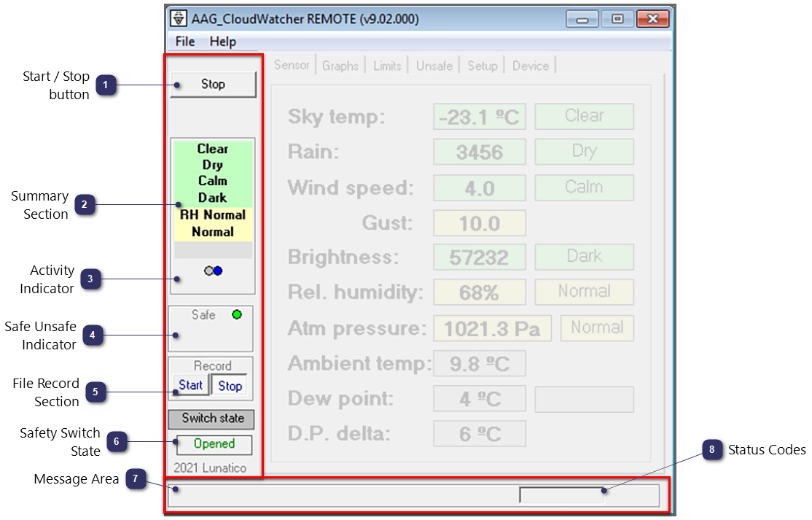Click the AAG_CloudWatcher title bar app icon
The image size is (812, 520).
[x=179, y=19]
